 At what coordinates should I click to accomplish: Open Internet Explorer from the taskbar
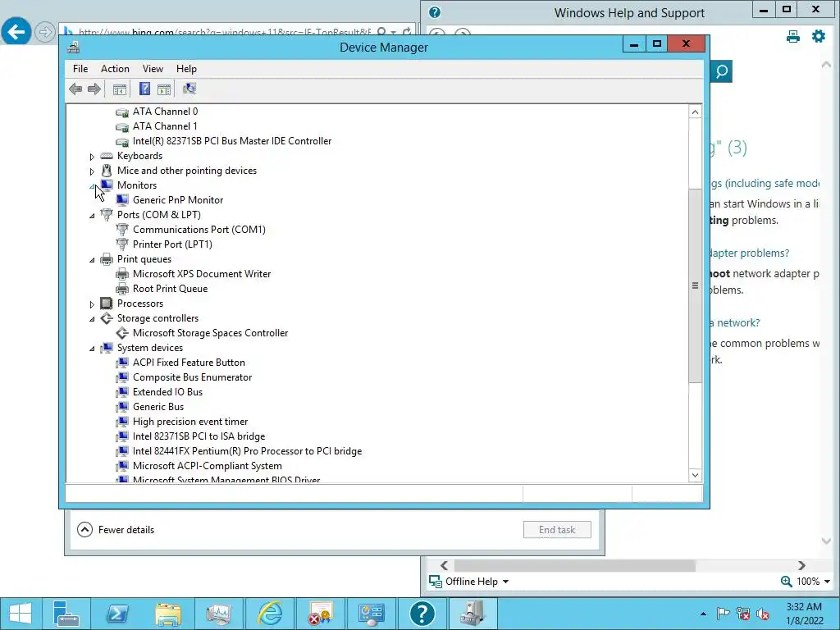point(270,614)
